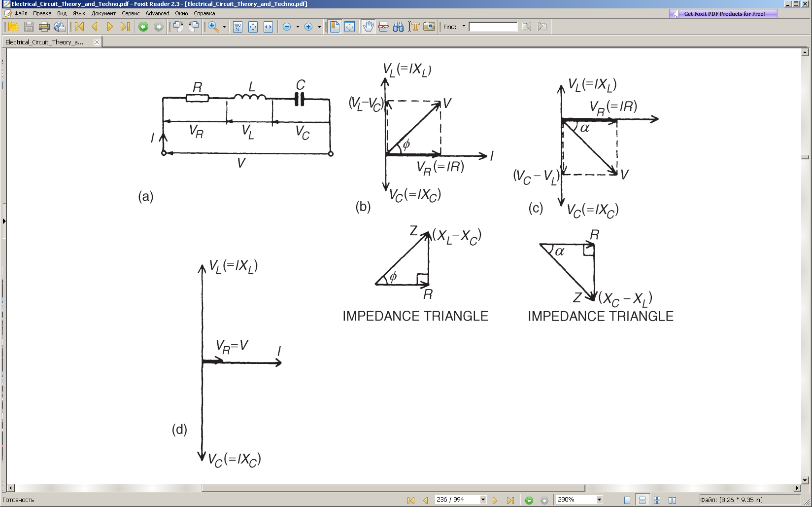
Task: Rotate page counterclockwise icon
Action: point(194,27)
